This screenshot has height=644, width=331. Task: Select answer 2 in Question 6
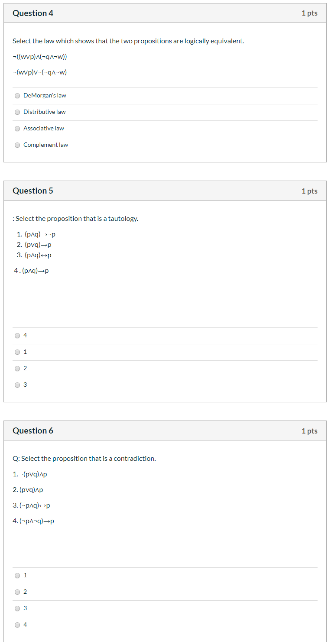[x=17, y=592]
